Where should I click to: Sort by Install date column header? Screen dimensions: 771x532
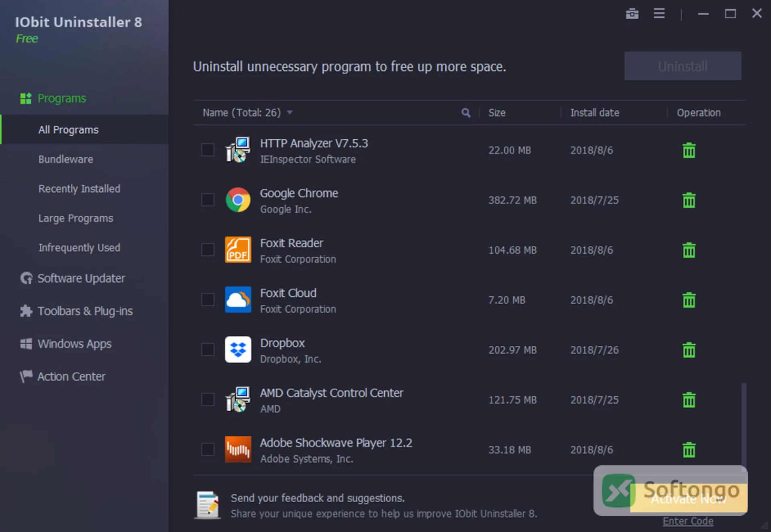595,113
